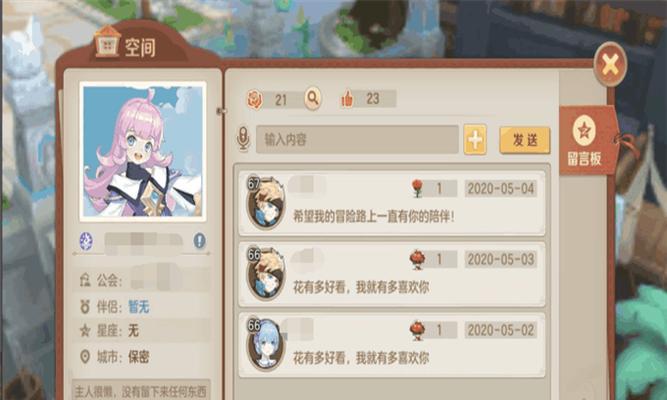This screenshot has width=667, height=400.
Task: Focus the 输入内容 message input field
Action: pyautogui.click(x=357, y=140)
